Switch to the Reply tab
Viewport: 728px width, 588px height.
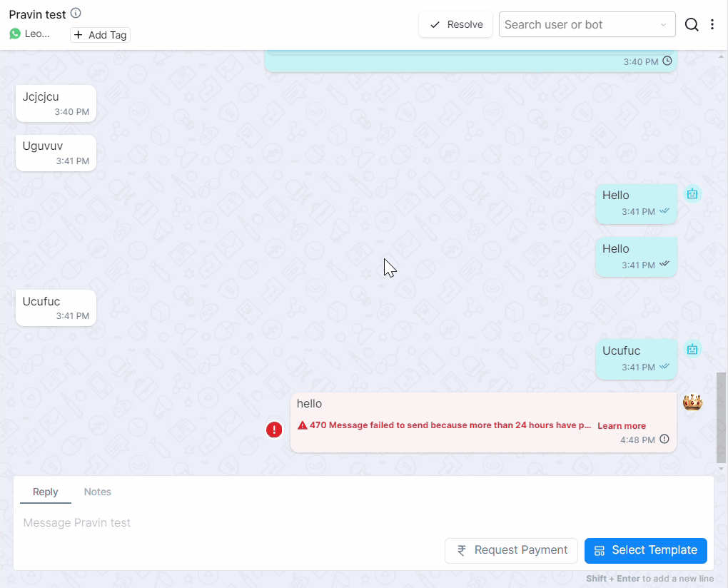(x=46, y=492)
